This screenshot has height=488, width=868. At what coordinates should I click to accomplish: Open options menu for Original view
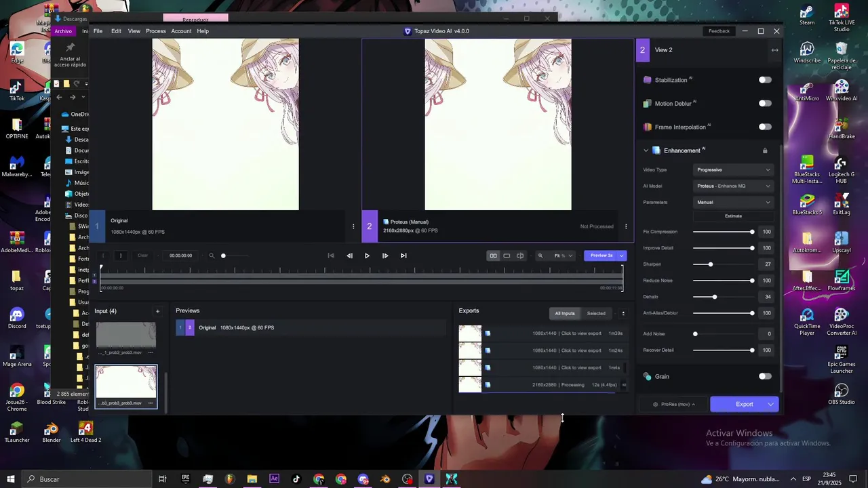tap(353, 226)
